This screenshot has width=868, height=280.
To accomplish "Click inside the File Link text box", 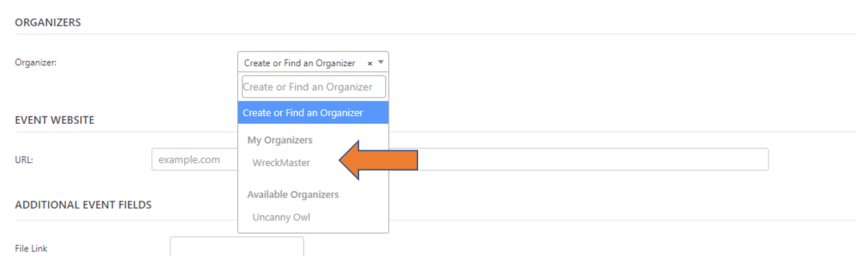I will [237, 248].
